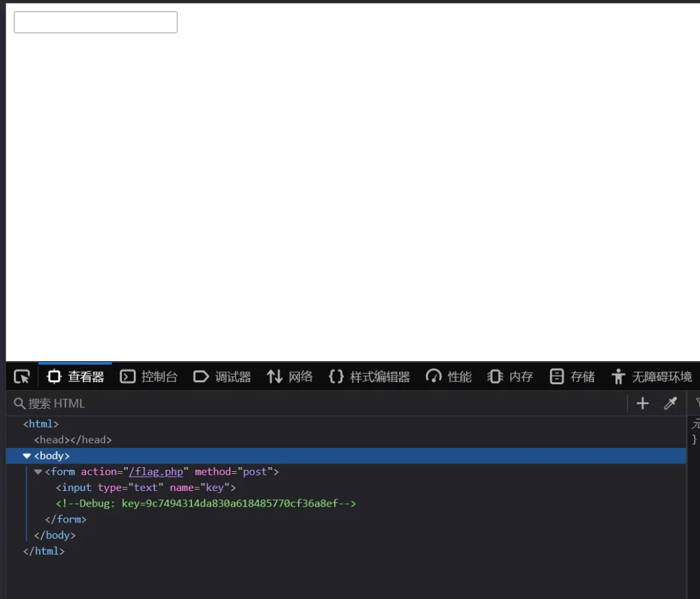Follow the /flag.php action link
Image resolution: width=700 pixels, height=599 pixels.
point(156,472)
